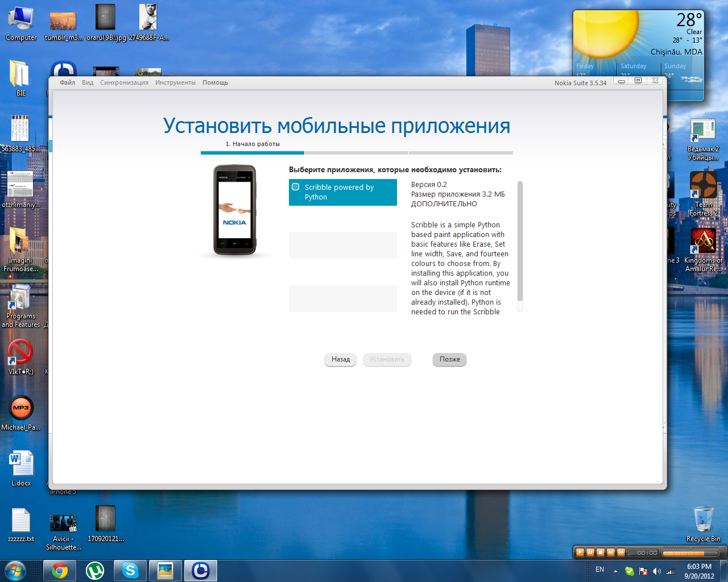
Task: Click the Skype status tray icon
Action: tap(630, 571)
